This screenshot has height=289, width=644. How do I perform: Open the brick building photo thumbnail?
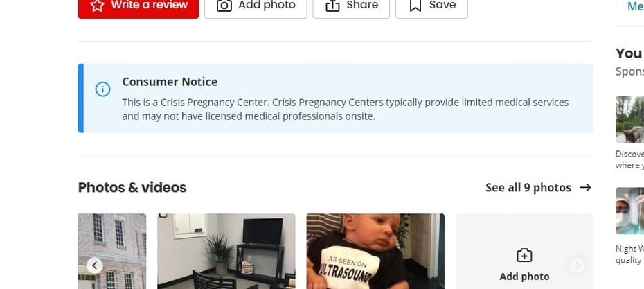(112, 251)
